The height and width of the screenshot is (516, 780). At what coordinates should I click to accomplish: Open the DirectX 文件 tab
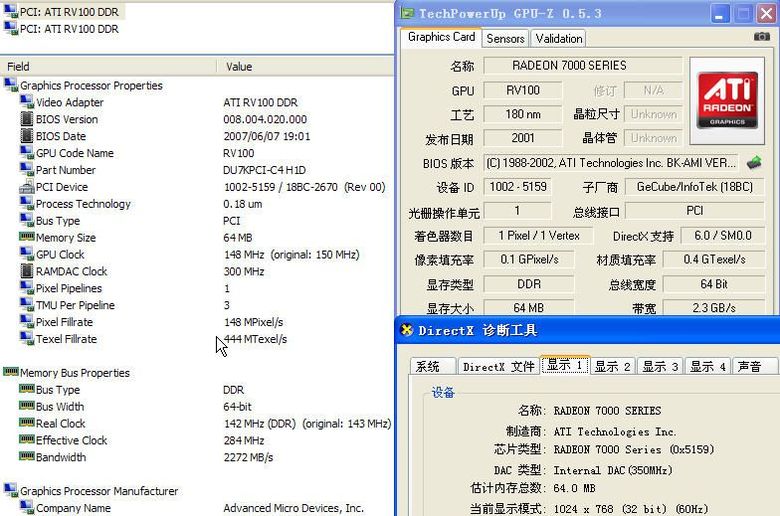click(x=498, y=367)
